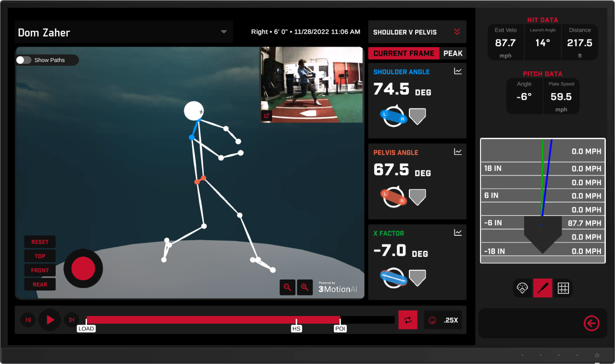Change the .25X playback speed
The height and width of the screenshot is (364, 615).
point(443,320)
